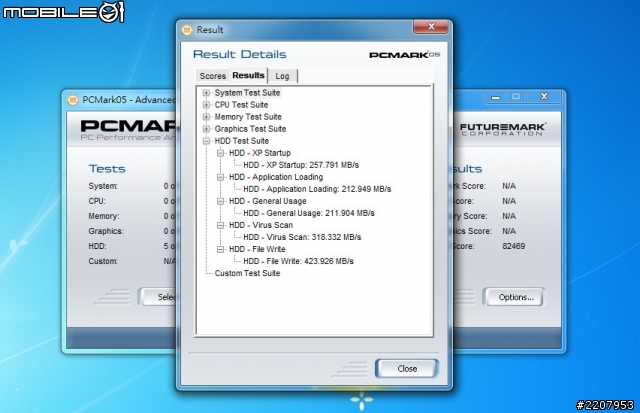
Task: Collapse the HDD Test Suite node
Action: click(207, 141)
